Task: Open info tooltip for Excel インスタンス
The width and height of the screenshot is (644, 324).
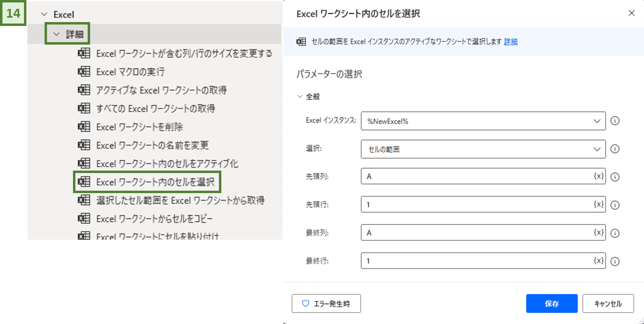Action: point(616,121)
